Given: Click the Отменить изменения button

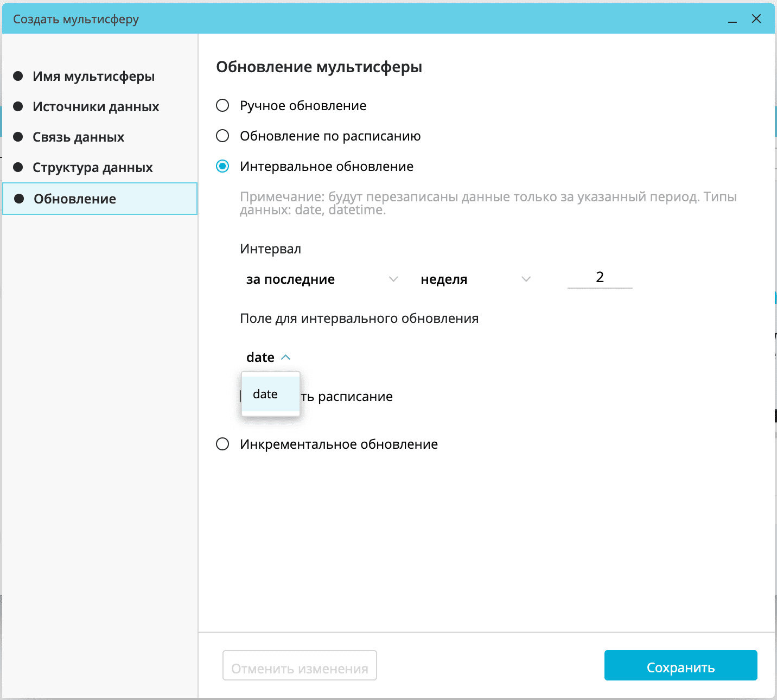Looking at the screenshot, I should (300, 665).
